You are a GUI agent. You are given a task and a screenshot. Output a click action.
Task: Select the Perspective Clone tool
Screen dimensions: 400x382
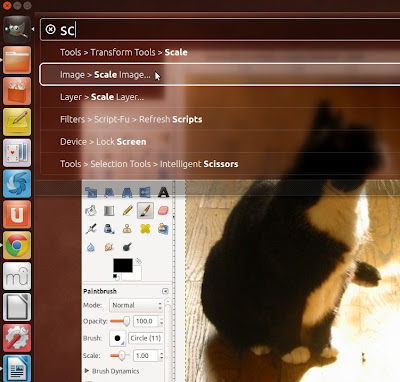point(163,229)
